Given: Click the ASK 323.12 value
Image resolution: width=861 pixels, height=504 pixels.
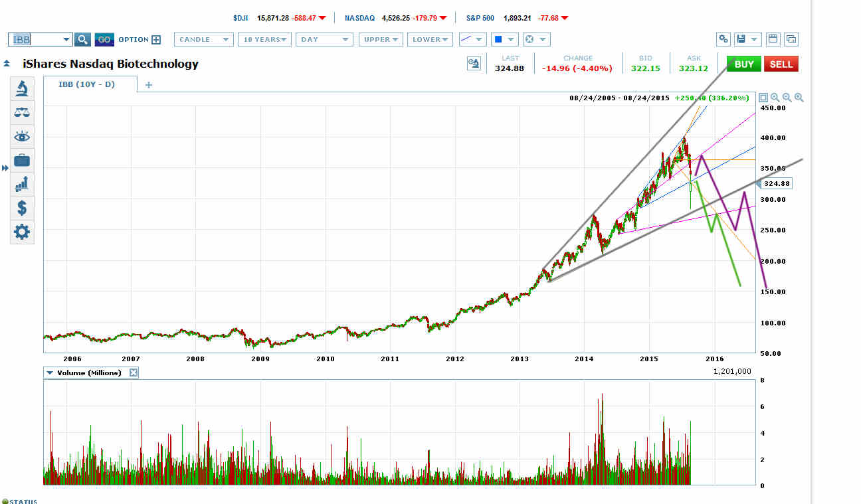Looking at the screenshot, I should click(x=694, y=68).
